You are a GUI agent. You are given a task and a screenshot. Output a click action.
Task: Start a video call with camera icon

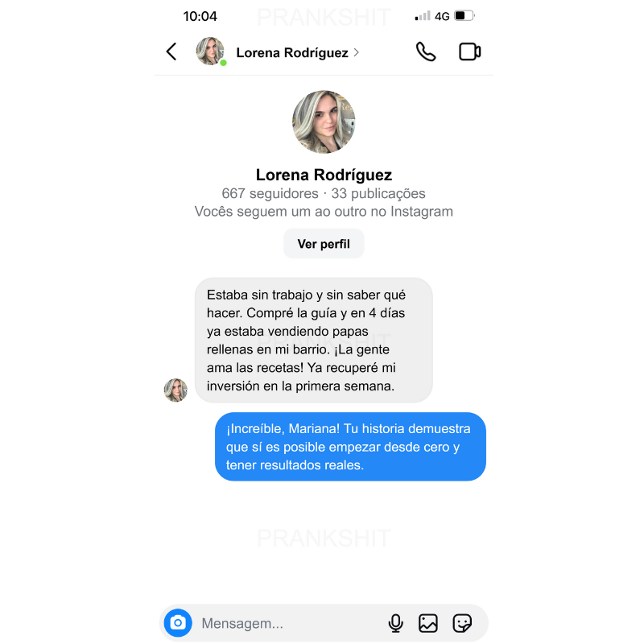pos(469,52)
